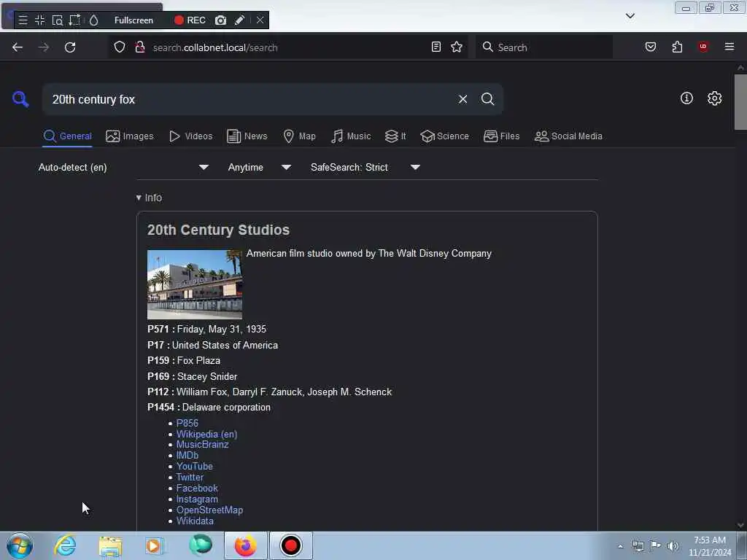The height and width of the screenshot is (560, 747).
Task: Open the volume speaker tray icon
Action: point(673,546)
